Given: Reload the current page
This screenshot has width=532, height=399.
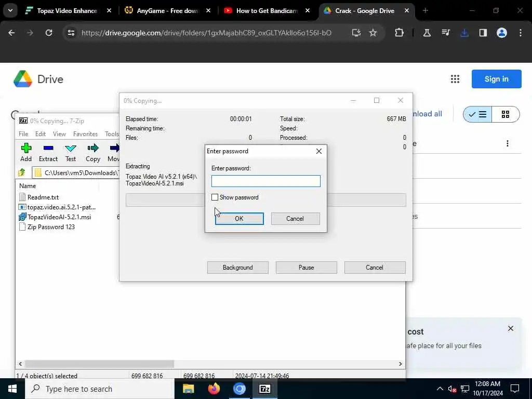Looking at the screenshot, I should [x=49, y=33].
